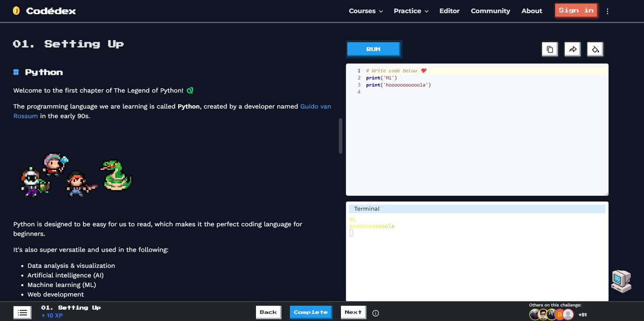The height and width of the screenshot is (321, 644).
Task: Click the info circle icon
Action: [376, 313]
